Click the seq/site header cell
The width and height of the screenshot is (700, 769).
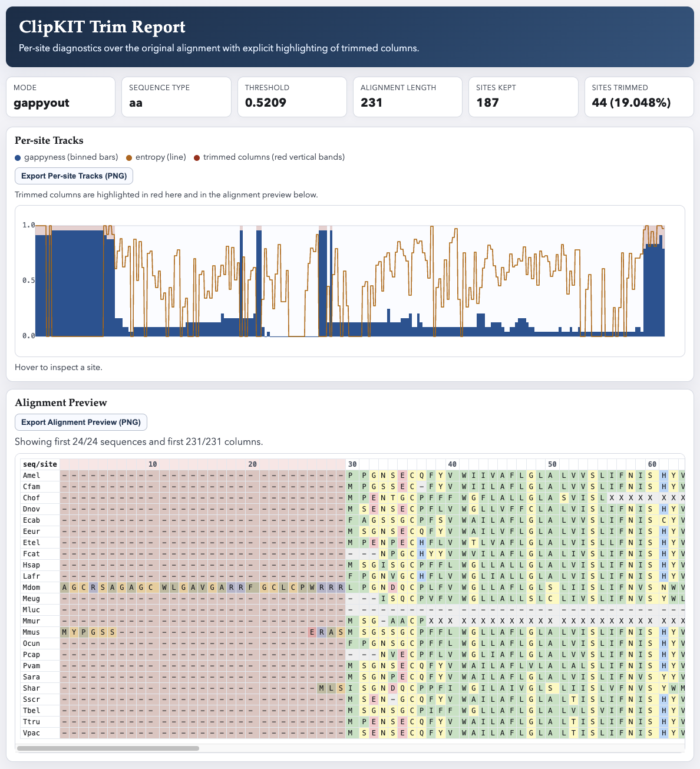tap(40, 464)
